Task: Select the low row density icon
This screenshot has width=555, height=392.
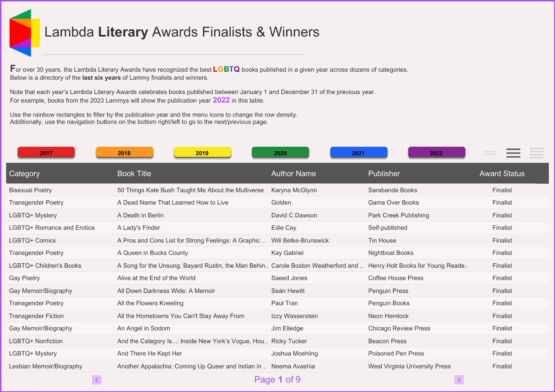Action: pyautogui.click(x=489, y=153)
